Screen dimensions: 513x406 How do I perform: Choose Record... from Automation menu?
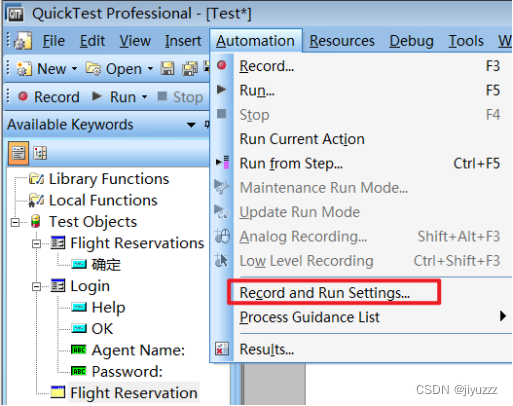361,66
